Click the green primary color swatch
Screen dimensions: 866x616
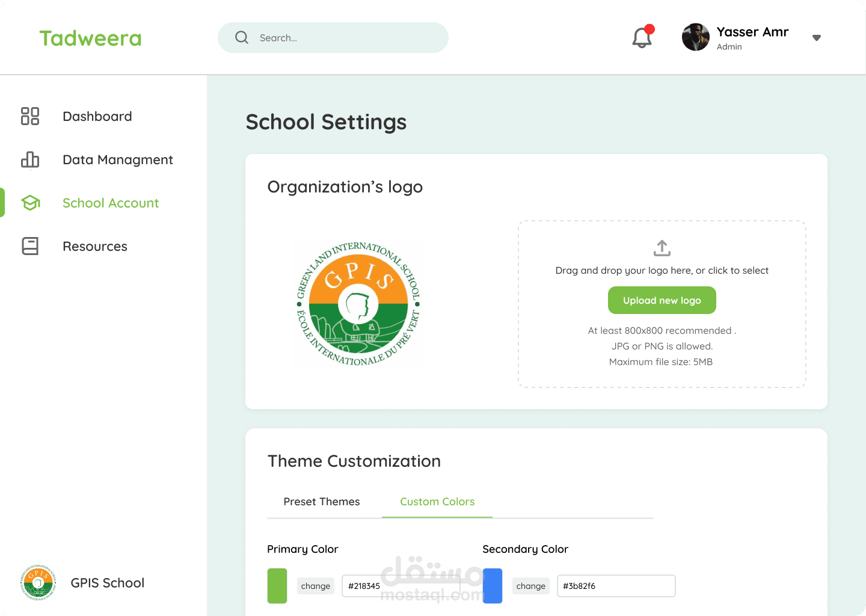tap(277, 586)
